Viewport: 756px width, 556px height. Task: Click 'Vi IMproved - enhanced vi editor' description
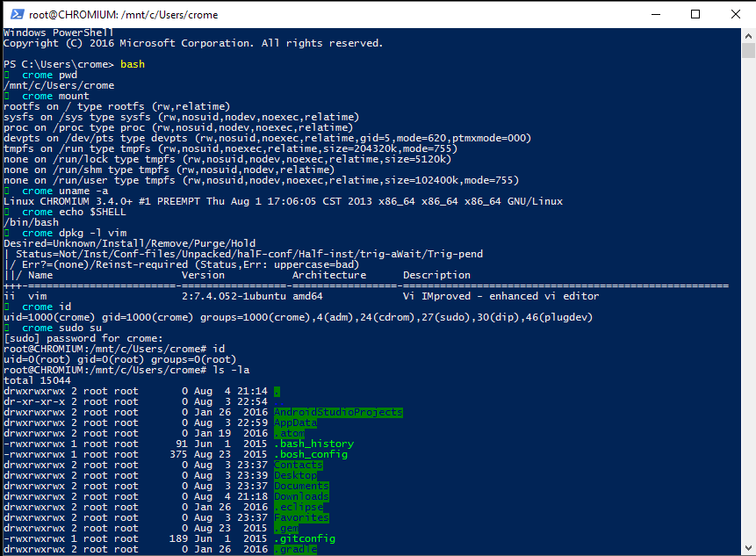pos(501,296)
